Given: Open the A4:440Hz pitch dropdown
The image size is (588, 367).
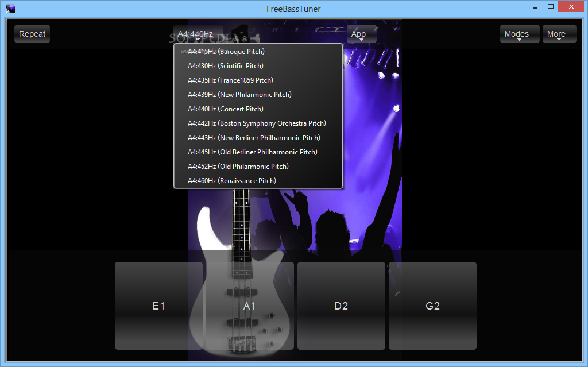Looking at the screenshot, I should point(198,34).
